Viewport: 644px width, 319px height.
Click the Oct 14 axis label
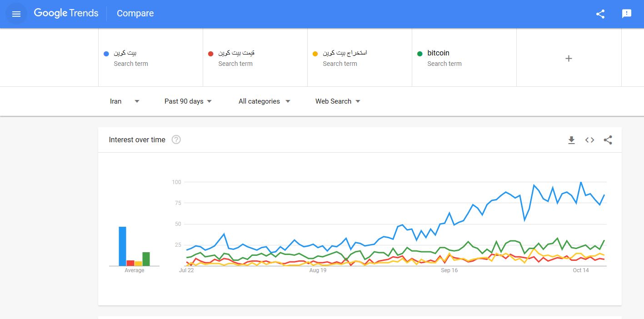click(580, 270)
